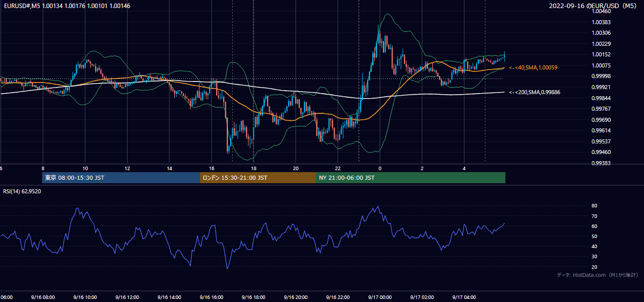644x302 pixels.
Task: Click hour marker 18 under the price chart
Action: (253, 169)
